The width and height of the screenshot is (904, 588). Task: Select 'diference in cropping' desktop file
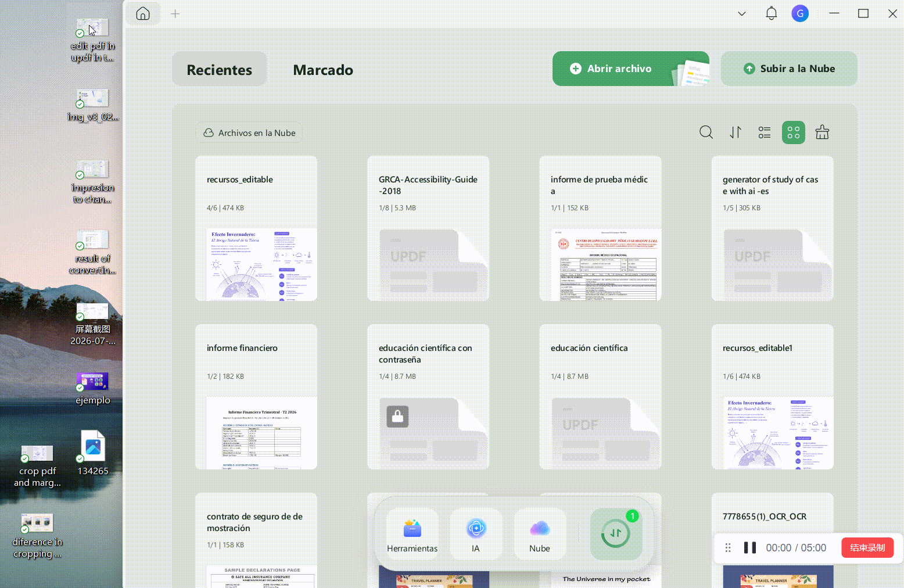pos(37,537)
